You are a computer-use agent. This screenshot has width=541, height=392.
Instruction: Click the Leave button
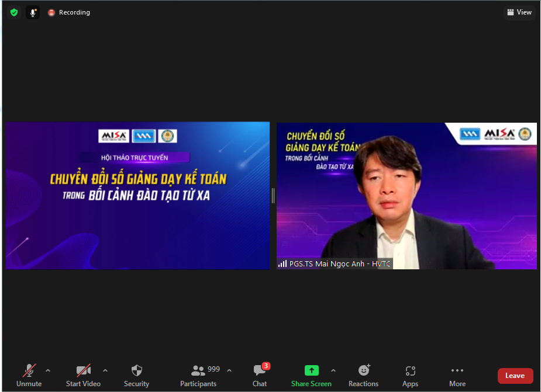[x=515, y=376]
